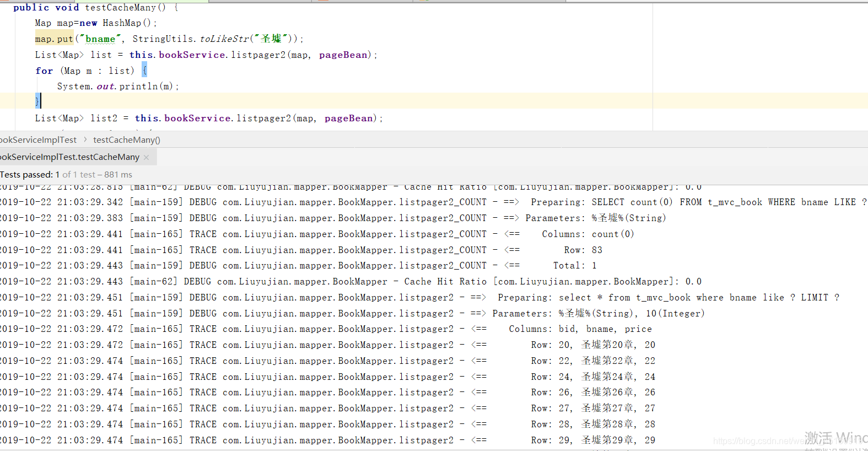Open the okServiceImplTest breadcrumb
Image resolution: width=868 pixels, height=451 pixels.
pos(38,140)
